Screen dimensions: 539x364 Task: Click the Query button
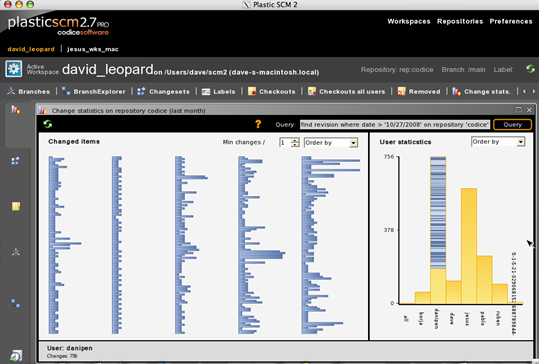[x=512, y=124]
